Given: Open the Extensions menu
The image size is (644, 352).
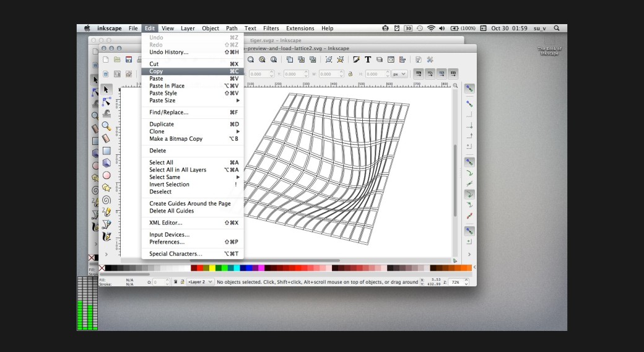Looking at the screenshot, I should click(300, 29).
